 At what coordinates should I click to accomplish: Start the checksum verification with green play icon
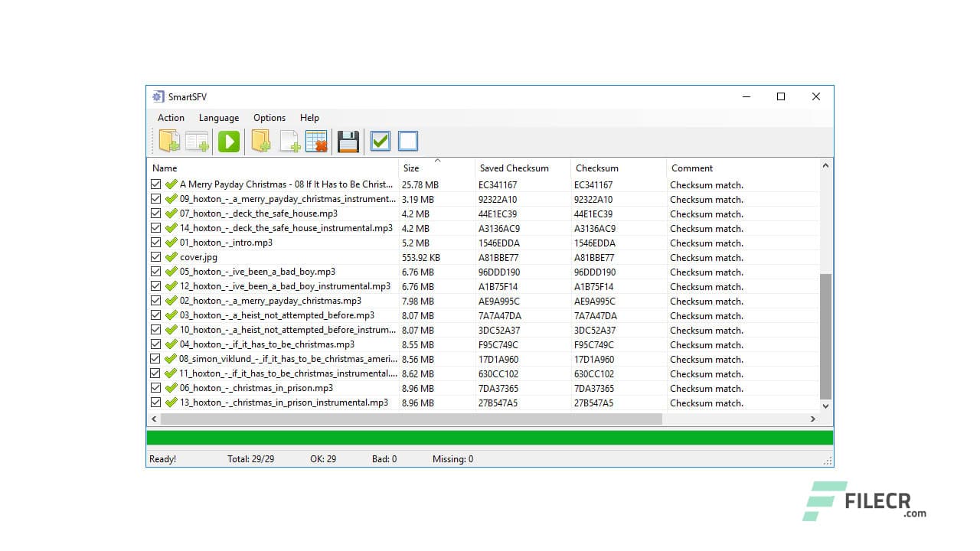point(228,141)
